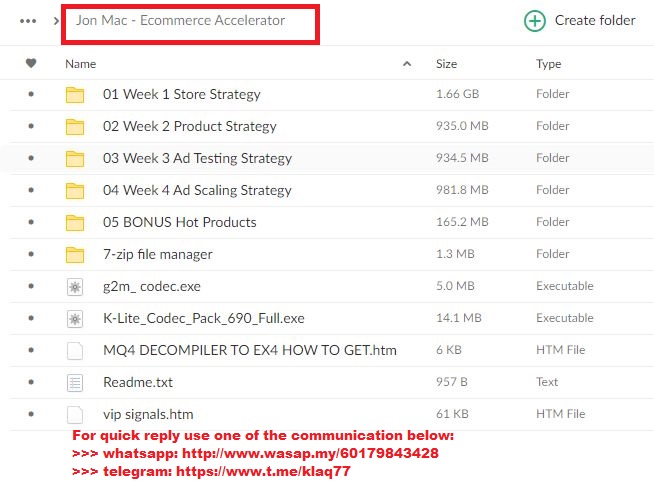Select MQ4 DECOMPILER TO EX4 HOW TO GET.htm
654x504 pixels.
250,350
